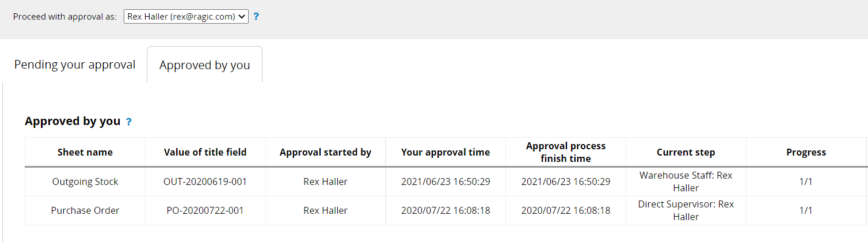Click Warehouse Staff: Rex Haller step cell
868x242 pixels.
(x=686, y=181)
